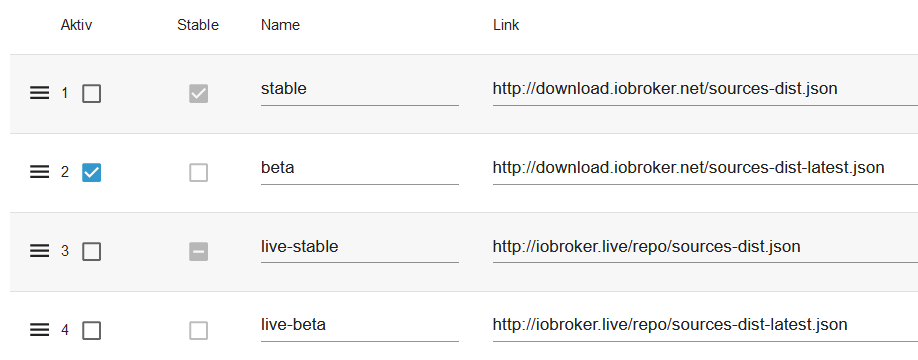
Task: Uncheck the Aktiv checkbox for beta
Action: (x=91, y=173)
